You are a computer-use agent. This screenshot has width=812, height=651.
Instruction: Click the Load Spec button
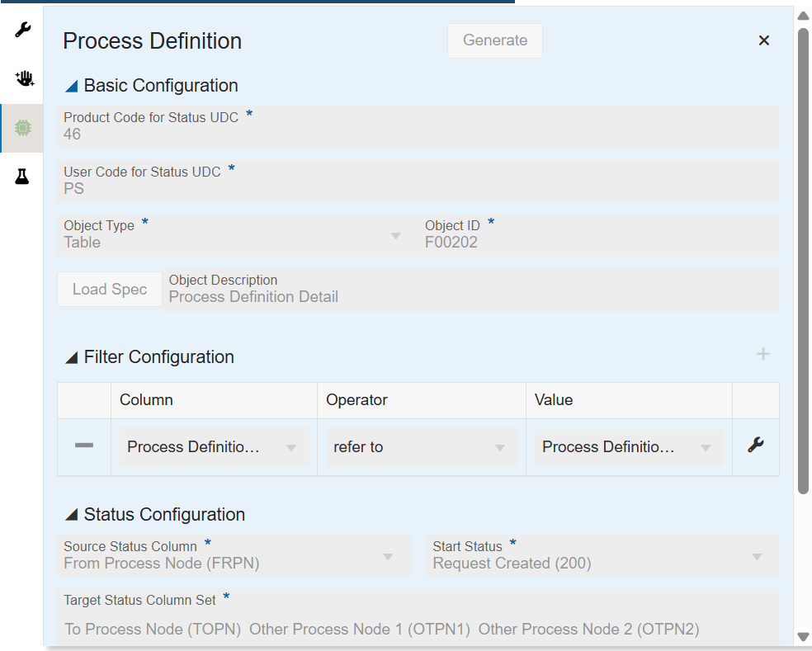(109, 289)
